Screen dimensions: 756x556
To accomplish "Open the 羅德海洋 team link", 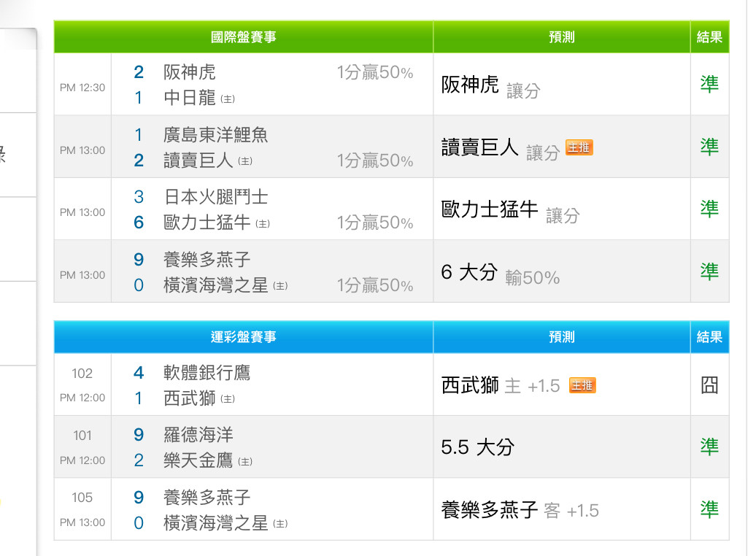I will (x=198, y=436).
